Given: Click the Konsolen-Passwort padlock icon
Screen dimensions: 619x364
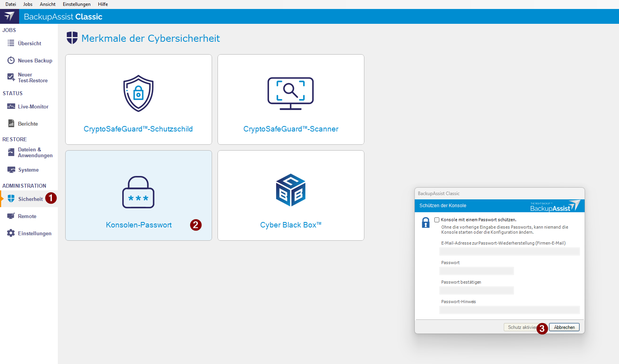Looking at the screenshot, I should pos(138,192).
